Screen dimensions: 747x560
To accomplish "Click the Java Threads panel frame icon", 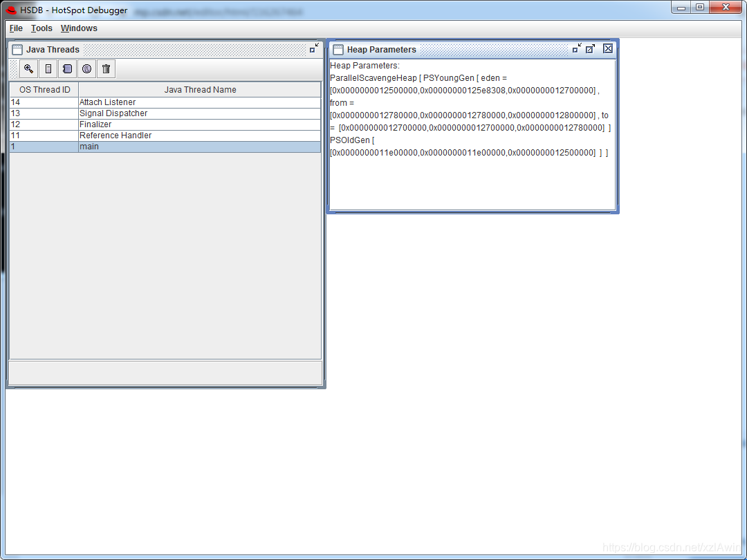I will (x=16, y=49).
